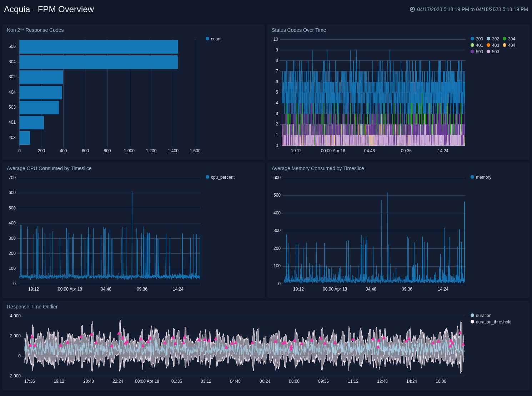Open the dashboard time range selector
The height and width of the screenshot is (396, 532).
(x=472, y=9)
